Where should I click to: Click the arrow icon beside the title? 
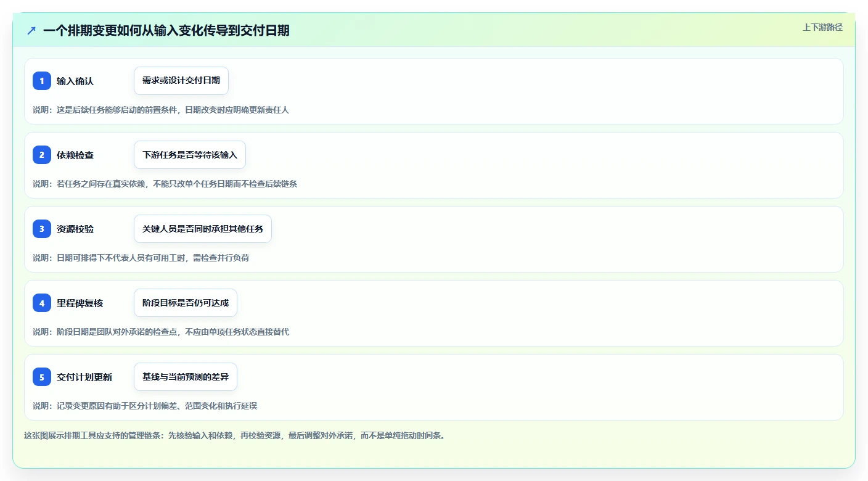[x=31, y=30]
